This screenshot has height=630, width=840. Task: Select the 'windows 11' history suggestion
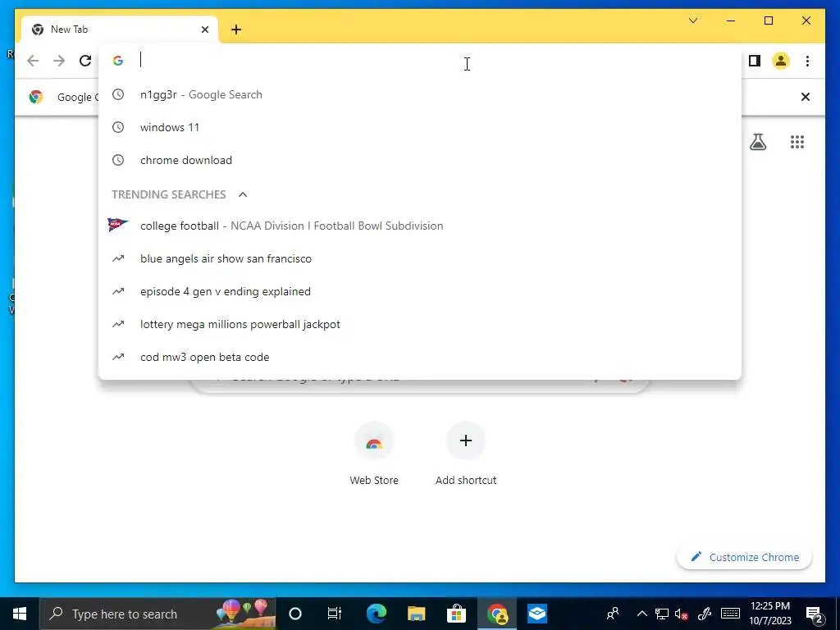[420, 127]
